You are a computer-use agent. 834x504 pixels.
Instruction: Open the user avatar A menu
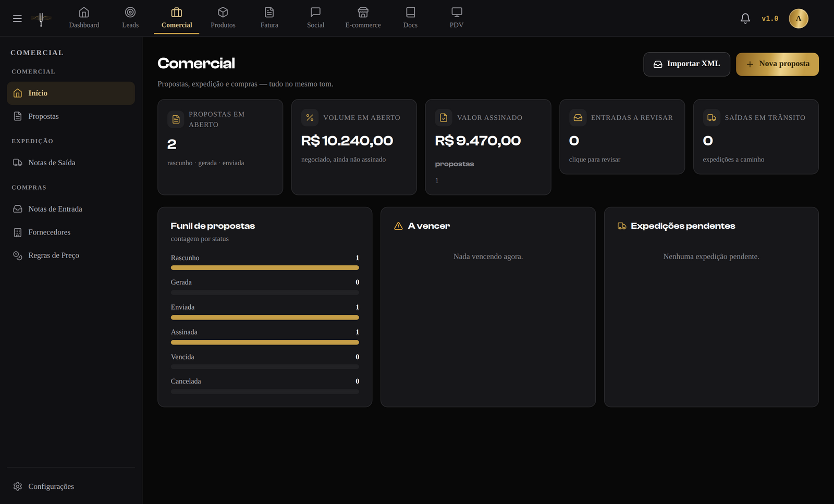pyautogui.click(x=799, y=19)
